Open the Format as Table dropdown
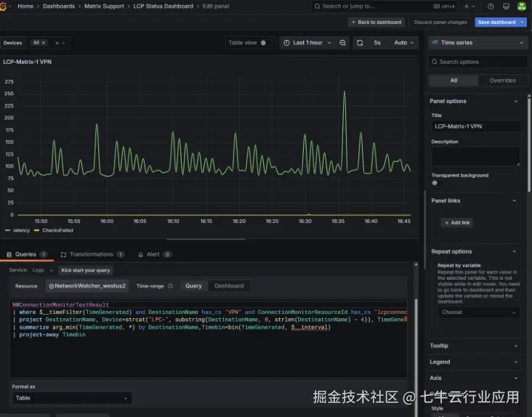 click(x=71, y=398)
